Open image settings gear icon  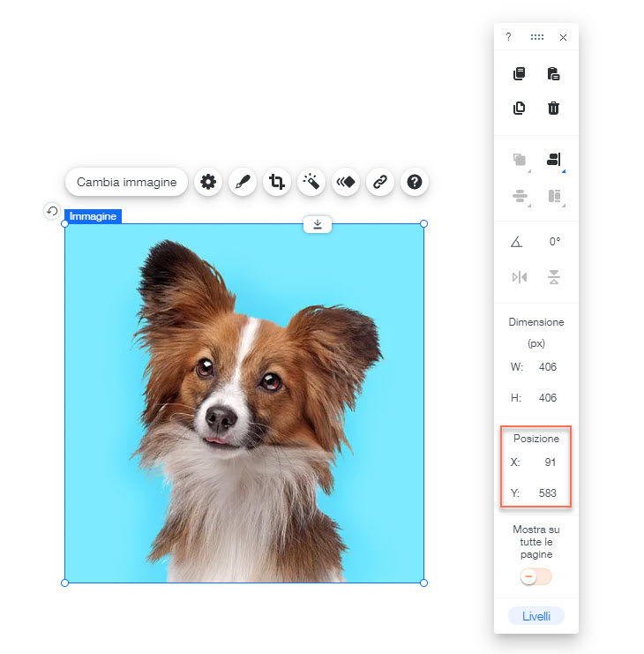tap(208, 182)
